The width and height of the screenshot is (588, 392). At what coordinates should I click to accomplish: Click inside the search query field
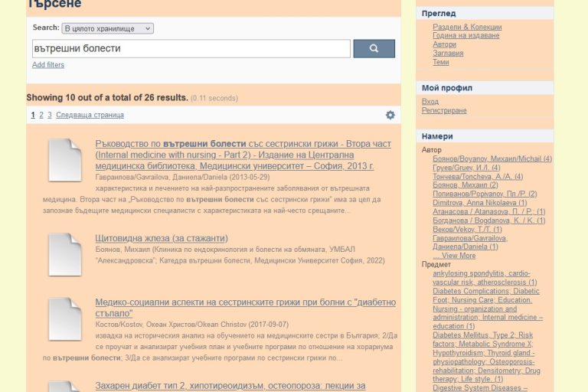[x=191, y=48]
